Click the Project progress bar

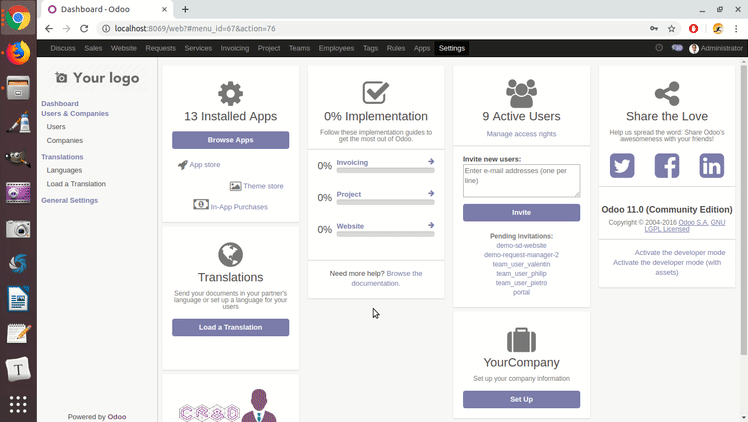click(385, 202)
